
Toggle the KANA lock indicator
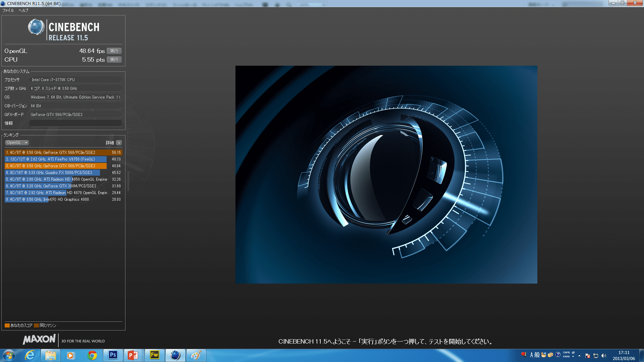566,357
